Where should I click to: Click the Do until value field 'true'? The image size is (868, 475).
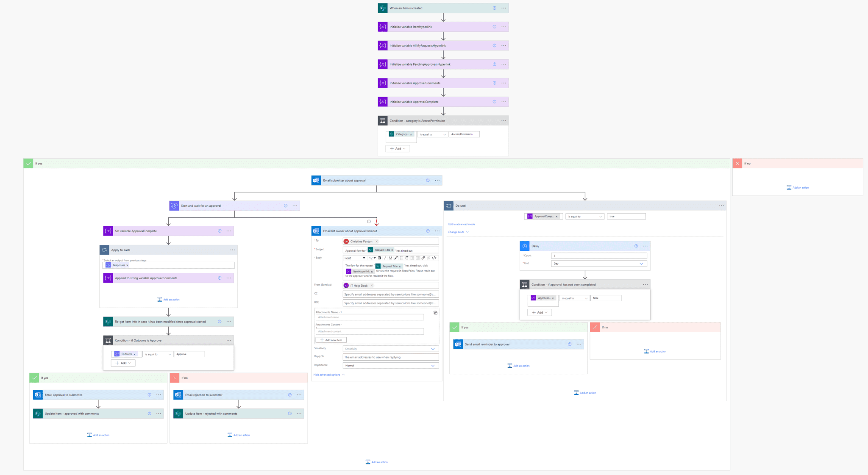coord(626,217)
